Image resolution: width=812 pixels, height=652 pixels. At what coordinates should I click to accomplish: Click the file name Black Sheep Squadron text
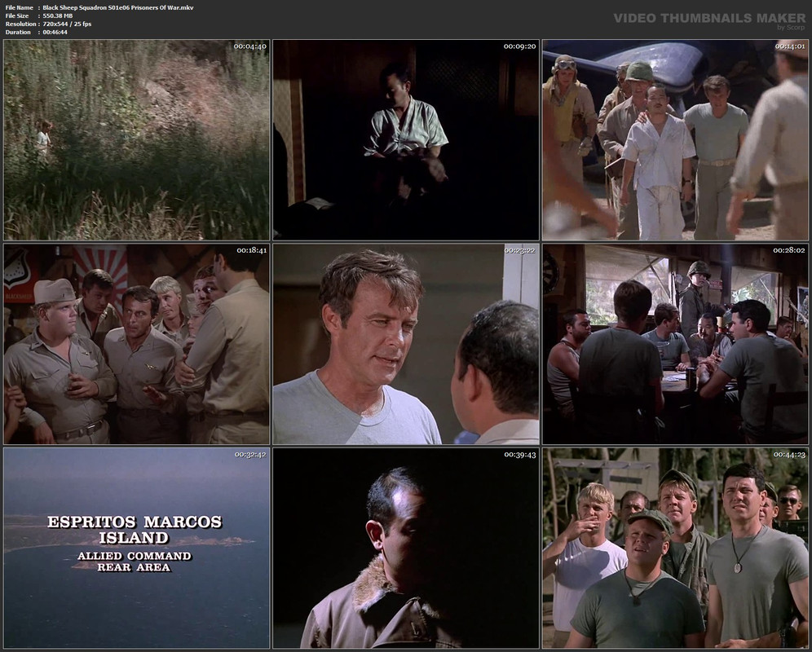pyautogui.click(x=118, y=8)
